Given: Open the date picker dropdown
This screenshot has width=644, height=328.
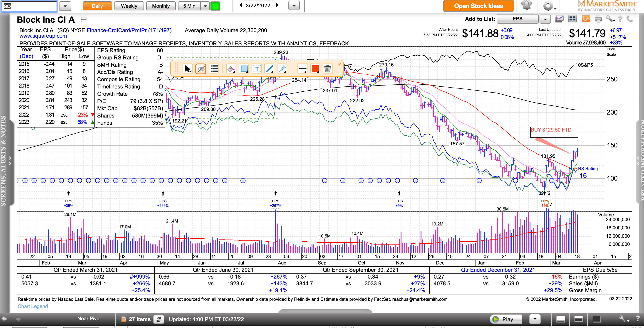Looking at the screenshot, I should (294, 6).
